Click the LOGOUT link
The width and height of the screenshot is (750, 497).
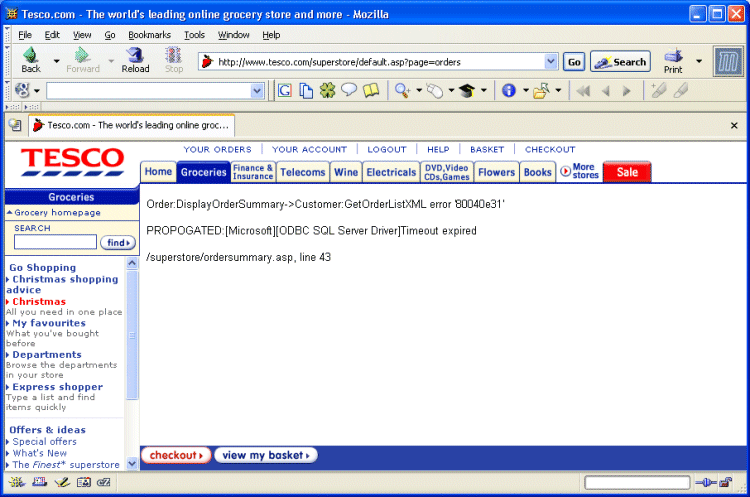tap(386, 149)
